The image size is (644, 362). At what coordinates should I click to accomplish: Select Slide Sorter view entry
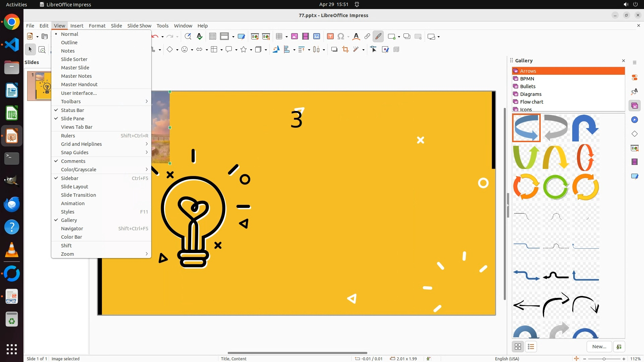[74, 59]
